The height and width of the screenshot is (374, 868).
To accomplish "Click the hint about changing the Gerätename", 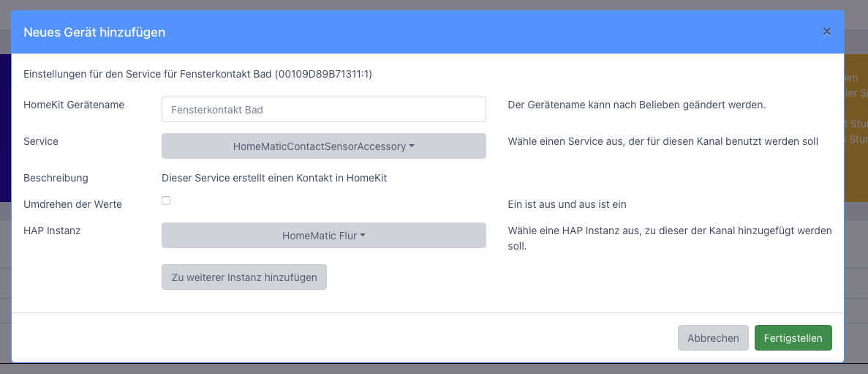I will 636,105.
